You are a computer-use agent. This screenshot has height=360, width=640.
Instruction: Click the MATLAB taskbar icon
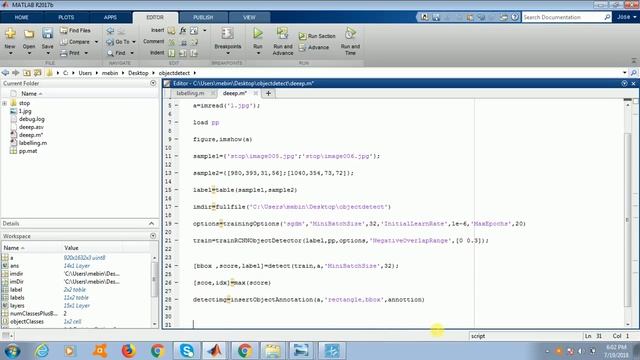point(215,351)
